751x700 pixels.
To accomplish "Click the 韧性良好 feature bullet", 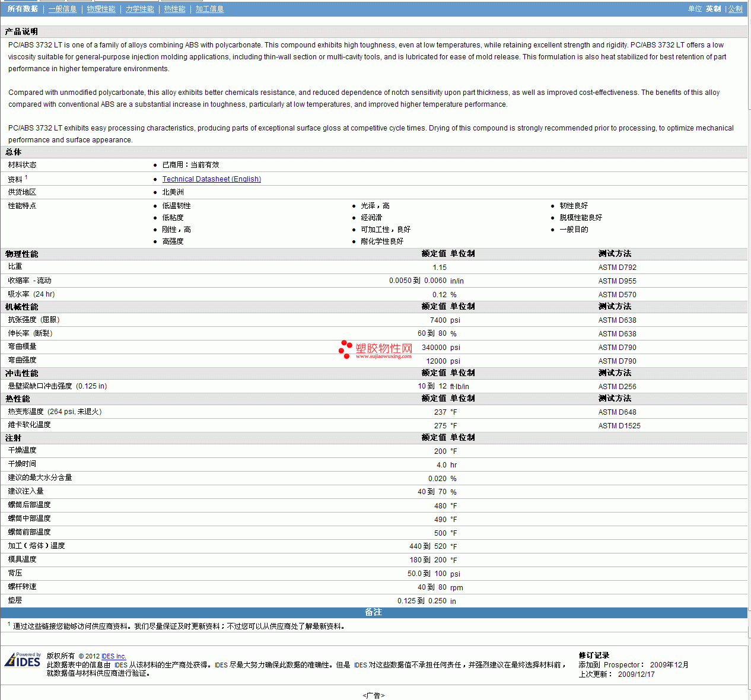I will pyautogui.click(x=574, y=206).
